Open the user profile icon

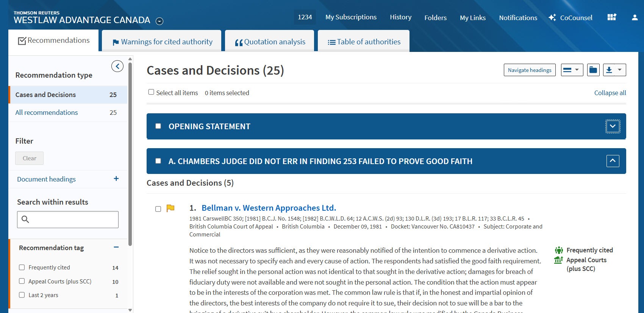tap(635, 17)
